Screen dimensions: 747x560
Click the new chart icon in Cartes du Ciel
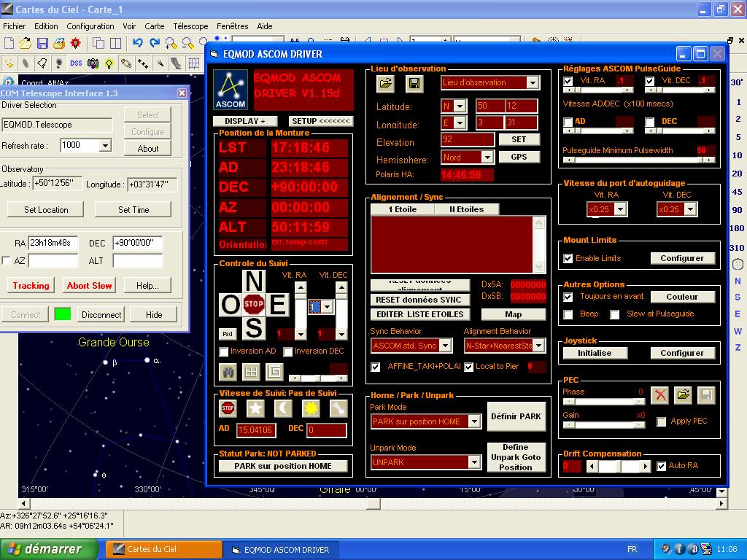pyautogui.click(x=9, y=44)
